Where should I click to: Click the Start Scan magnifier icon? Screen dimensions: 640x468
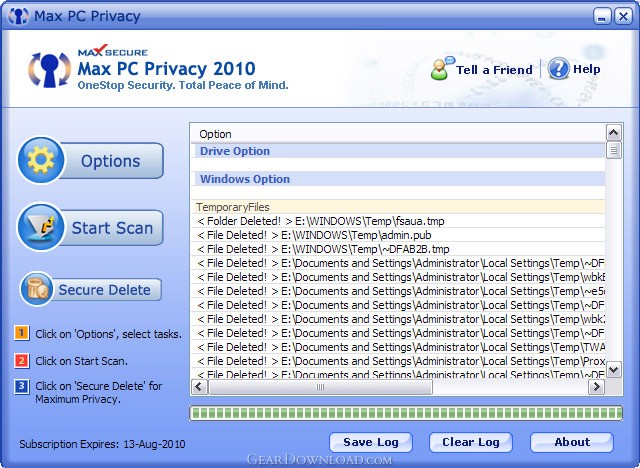pos(41,227)
